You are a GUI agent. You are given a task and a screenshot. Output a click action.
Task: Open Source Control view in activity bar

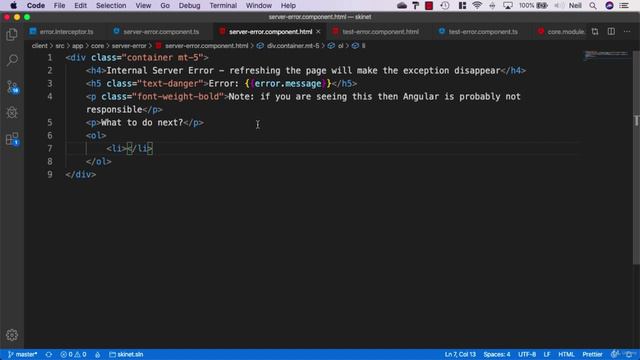[12, 87]
